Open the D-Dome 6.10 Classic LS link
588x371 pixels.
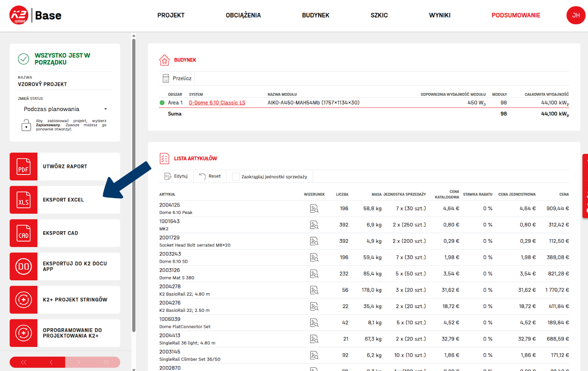[217, 103]
